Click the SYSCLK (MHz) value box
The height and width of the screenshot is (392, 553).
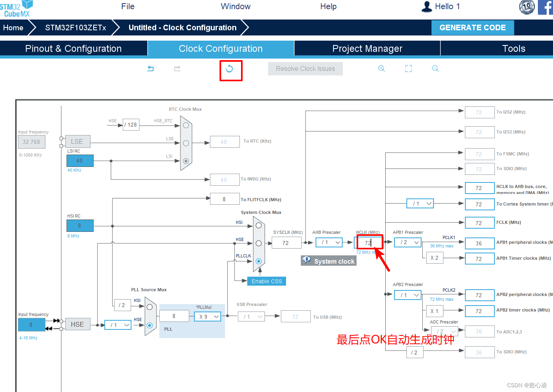[286, 243]
